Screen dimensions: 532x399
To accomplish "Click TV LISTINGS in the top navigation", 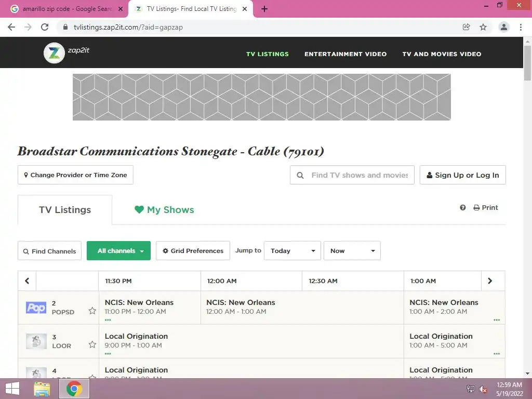I will tap(268, 54).
